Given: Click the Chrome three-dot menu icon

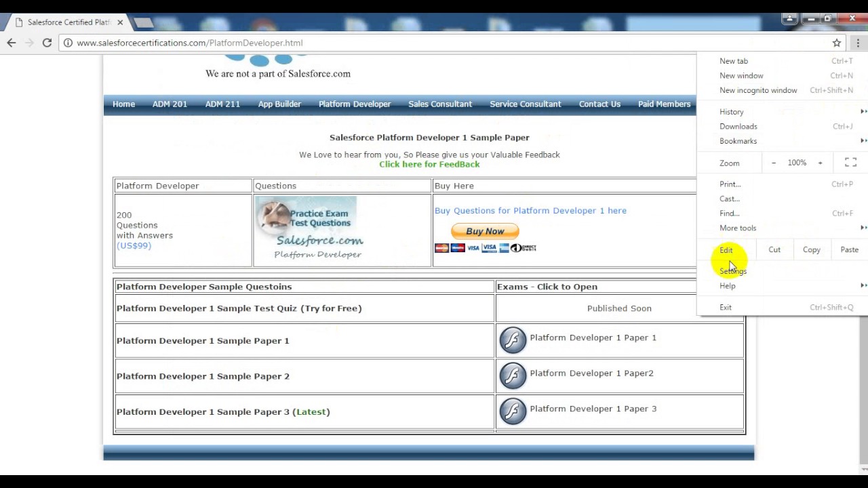Looking at the screenshot, I should tap(858, 43).
